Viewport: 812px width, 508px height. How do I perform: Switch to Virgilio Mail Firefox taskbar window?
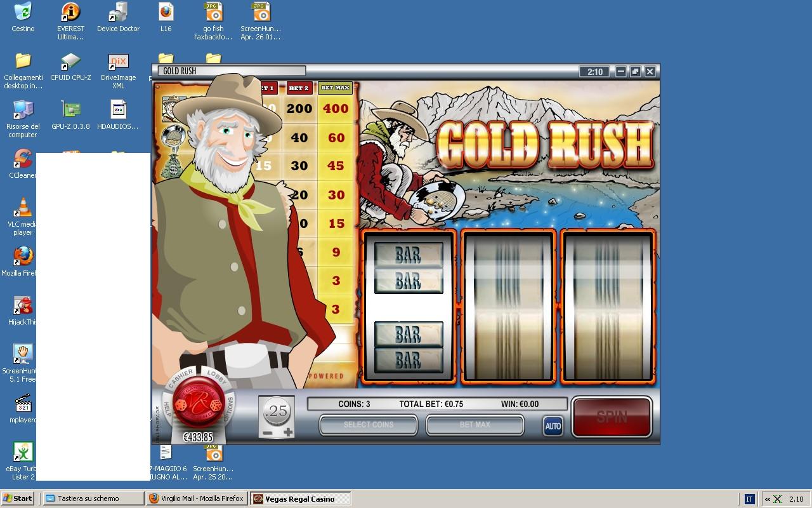(x=197, y=498)
